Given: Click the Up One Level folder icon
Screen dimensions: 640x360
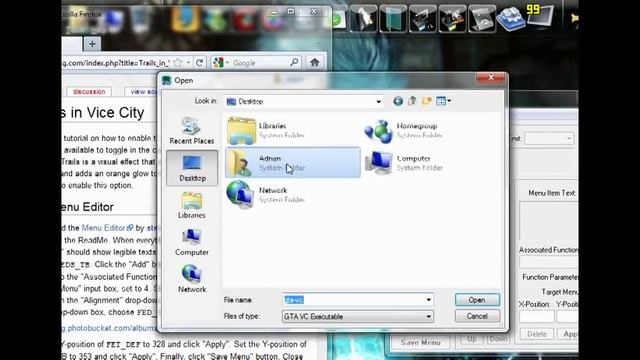Looking at the screenshot, I should coord(412,101).
